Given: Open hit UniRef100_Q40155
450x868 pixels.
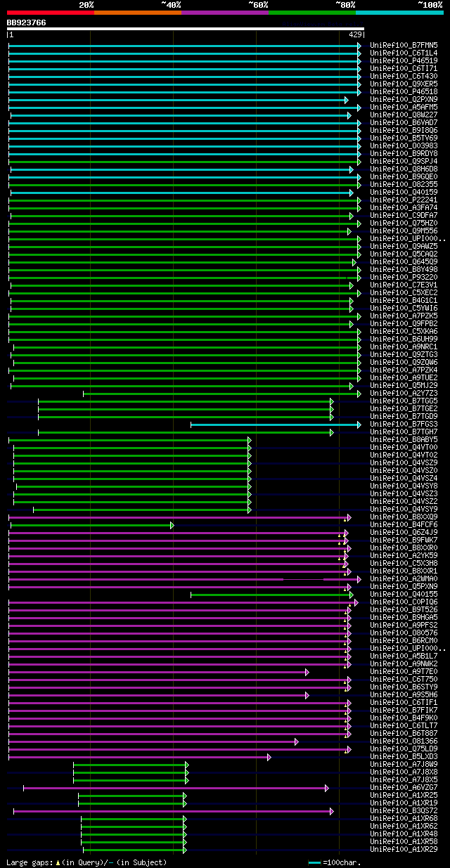Looking at the screenshot, I should coord(404,594).
